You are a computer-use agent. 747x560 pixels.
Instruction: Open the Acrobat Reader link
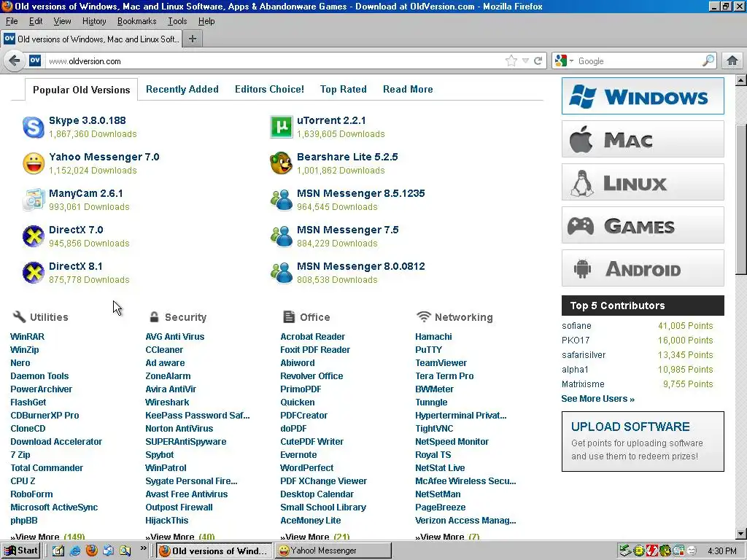point(312,336)
